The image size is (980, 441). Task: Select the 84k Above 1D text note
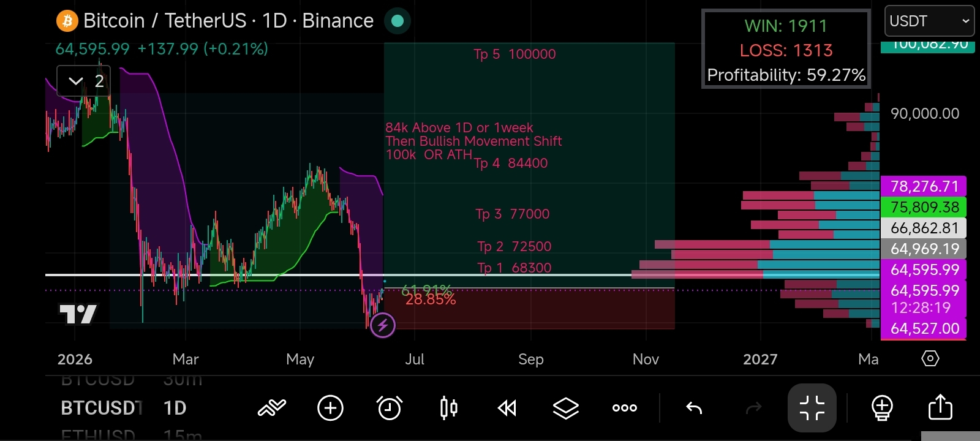(x=473, y=141)
